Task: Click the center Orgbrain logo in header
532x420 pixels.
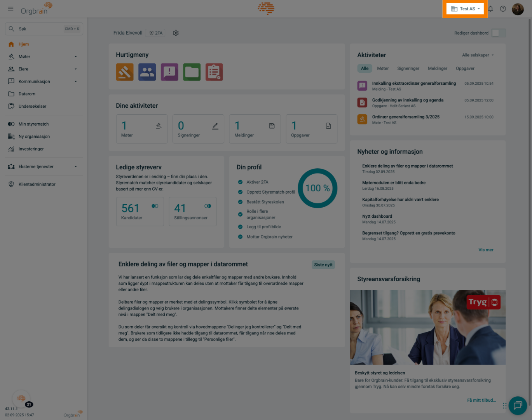Action: click(x=266, y=9)
